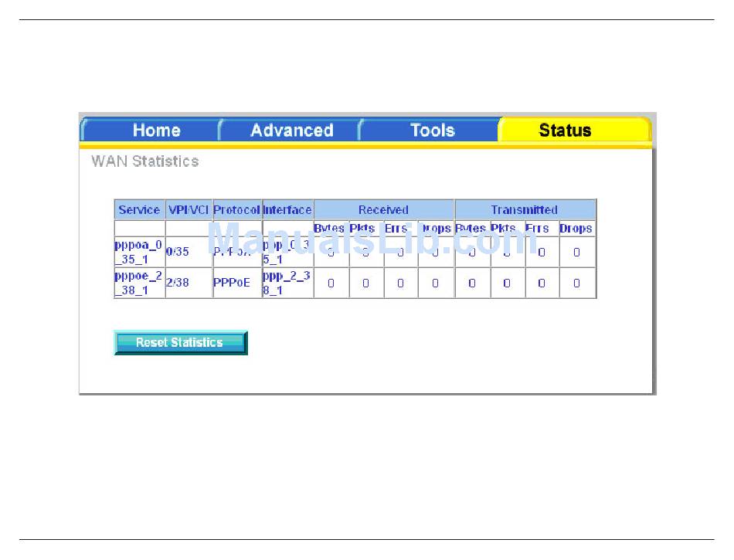The image size is (734, 560).
Task: Select the VPI/VCI column header
Action: pos(189,210)
